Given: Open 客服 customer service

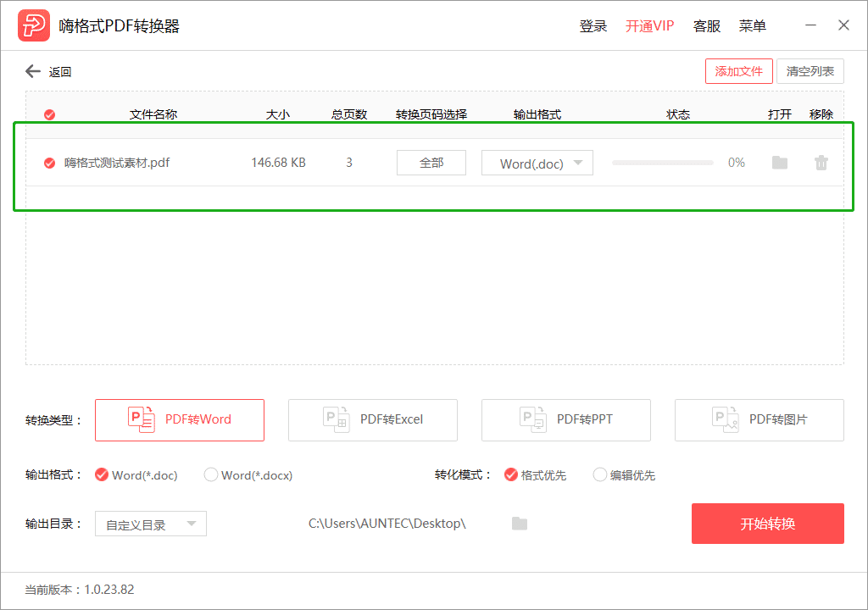Looking at the screenshot, I should click(x=706, y=26).
